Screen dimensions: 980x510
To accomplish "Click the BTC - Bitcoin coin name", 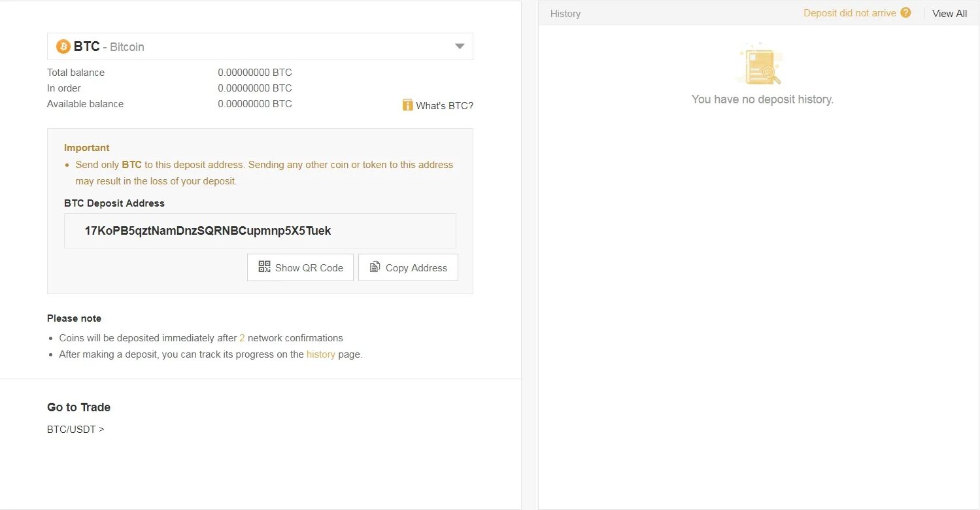I will 109,46.
